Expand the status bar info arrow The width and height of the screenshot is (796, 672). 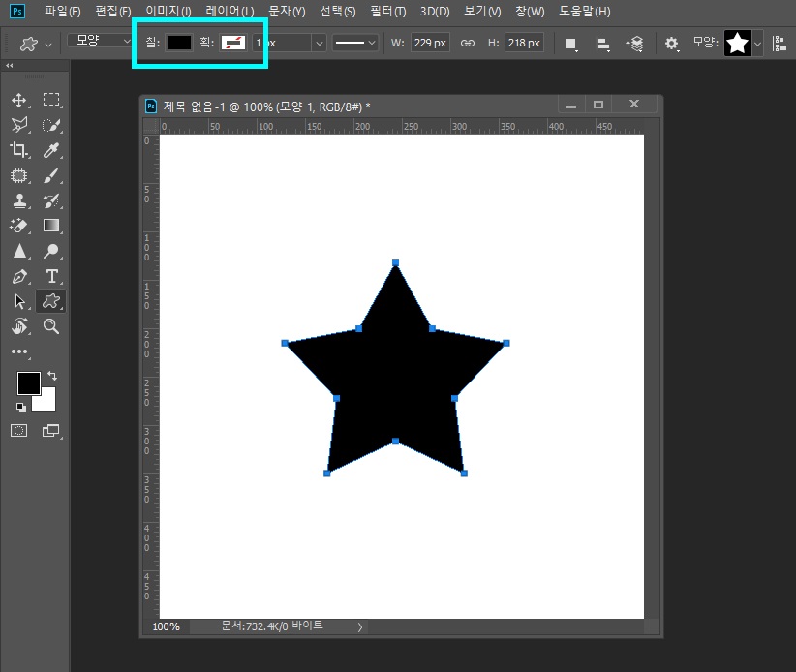point(359,627)
